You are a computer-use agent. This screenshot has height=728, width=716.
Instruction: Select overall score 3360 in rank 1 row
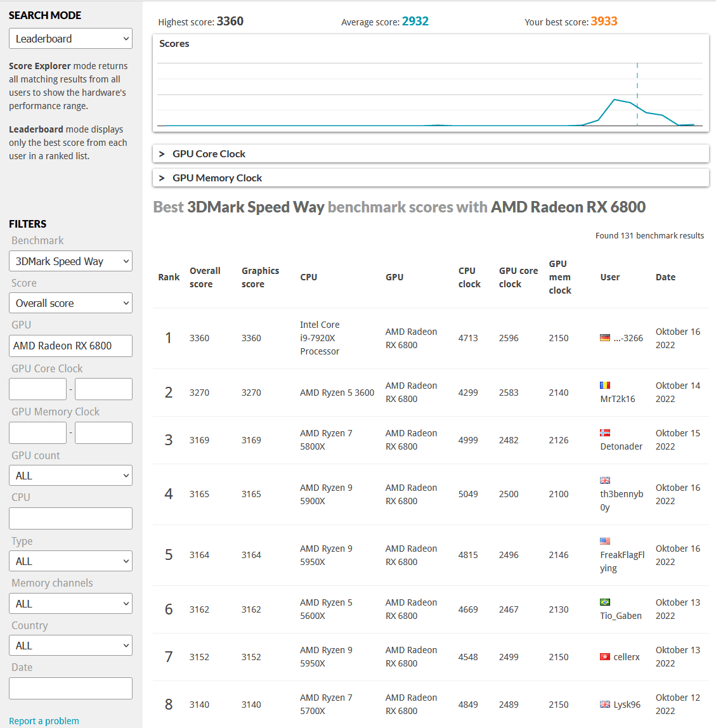(199, 338)
